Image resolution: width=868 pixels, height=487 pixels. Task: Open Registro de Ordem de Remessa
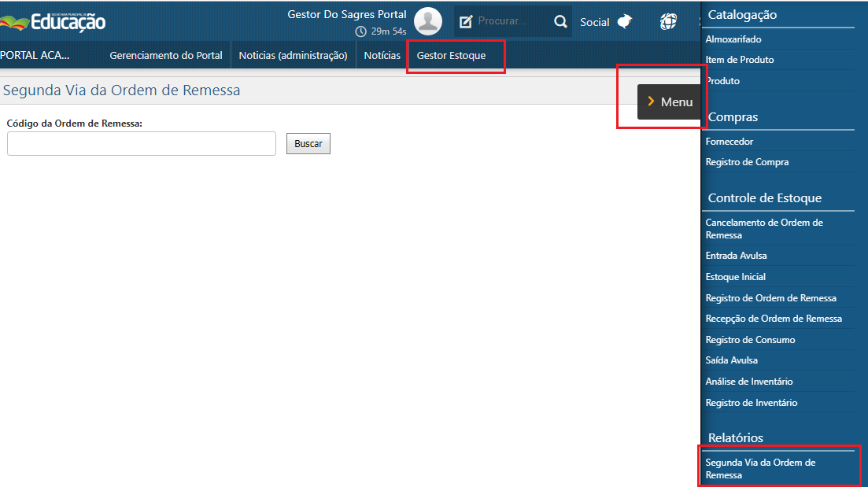coord(770,298)
